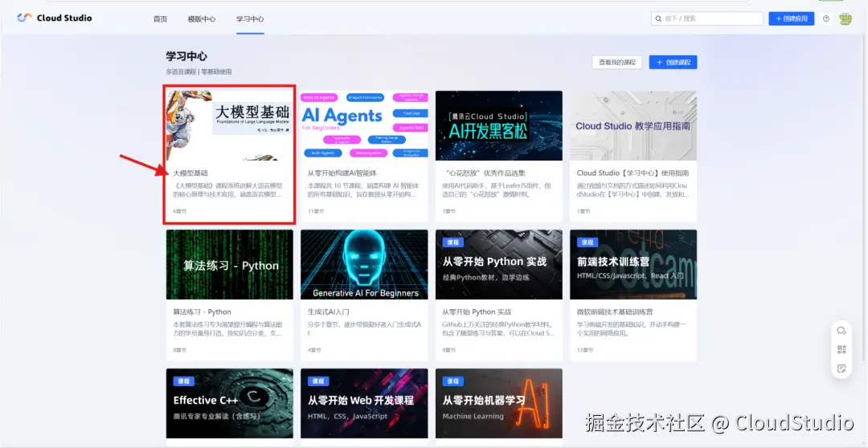Click the search magnifier icon

click(658, 18)
